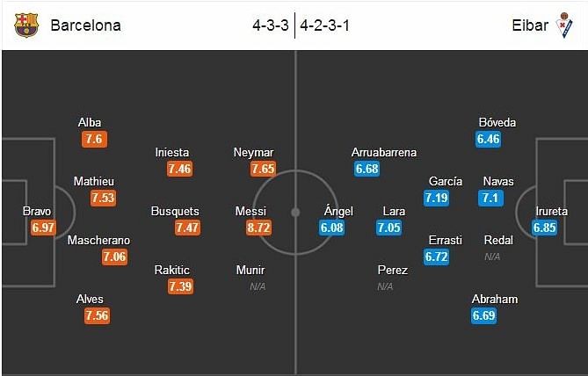
Task: Click goalkeeper Bravo's 6.97 rating
Action: tap(43, 228)
